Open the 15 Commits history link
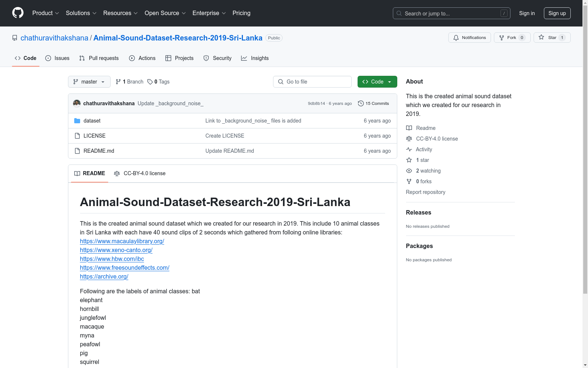Viewport: 588px width, 368px height. tap(373, 103)
